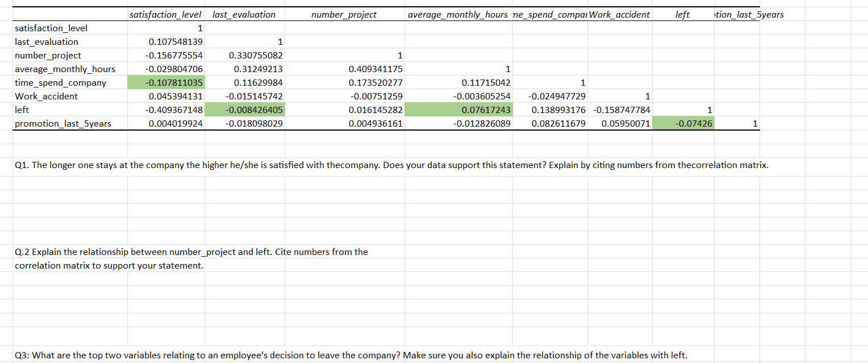Select cell with value 0.045394131
The height and width of the screenshot is (364, 868).
[x=166, y=96]
